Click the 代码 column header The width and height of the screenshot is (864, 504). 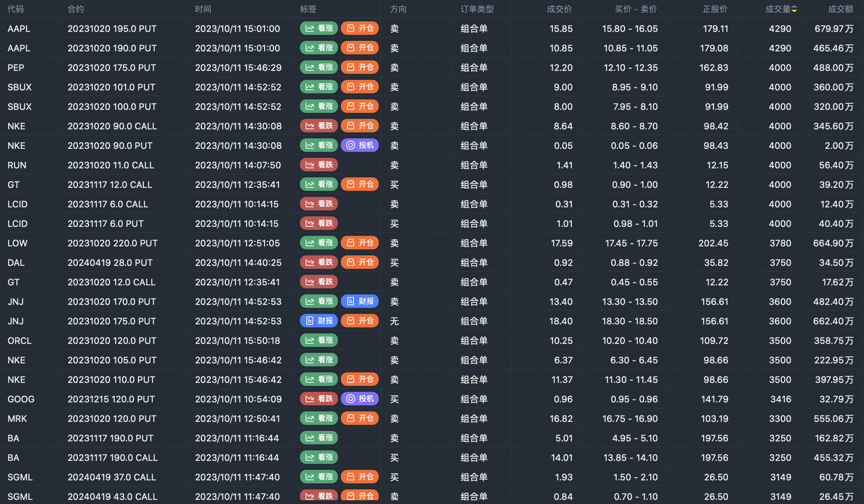(x=16, y=9)
